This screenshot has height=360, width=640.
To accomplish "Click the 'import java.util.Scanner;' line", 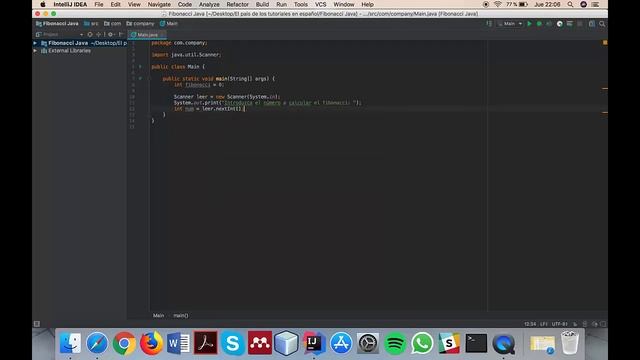I will tap(186, 55).
